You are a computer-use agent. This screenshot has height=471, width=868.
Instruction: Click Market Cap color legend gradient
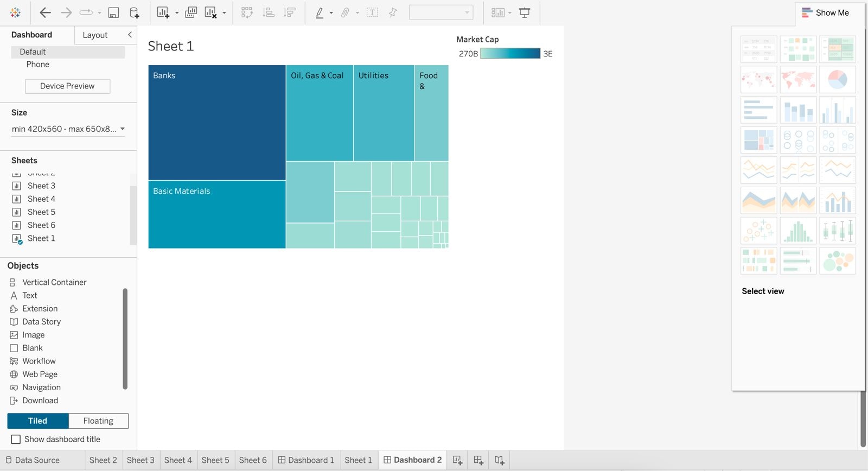tap(510, 54)
